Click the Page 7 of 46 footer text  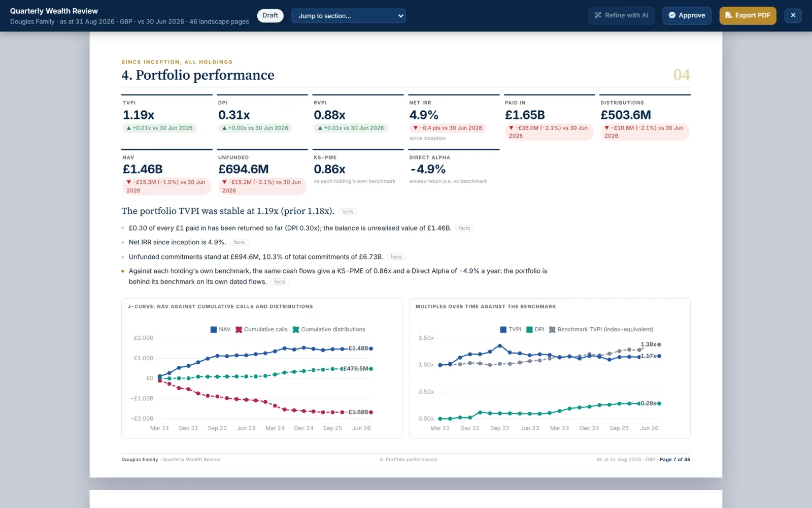tap(674, 460)
